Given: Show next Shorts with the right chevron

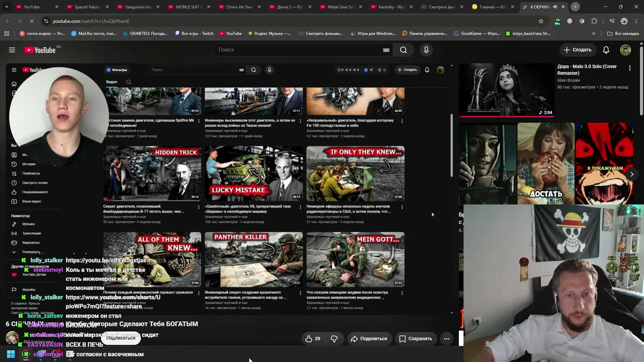Looking at the screenshot, I should (632, 174).
